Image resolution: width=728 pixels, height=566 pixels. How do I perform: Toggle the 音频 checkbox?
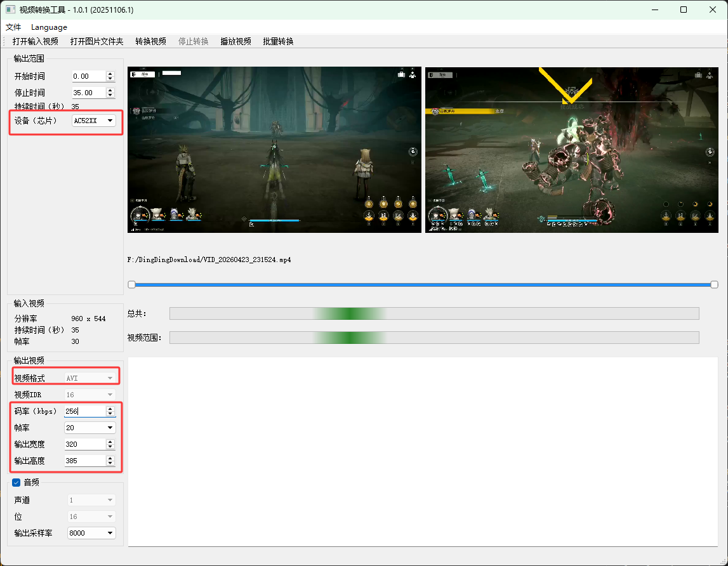point(17,482)
